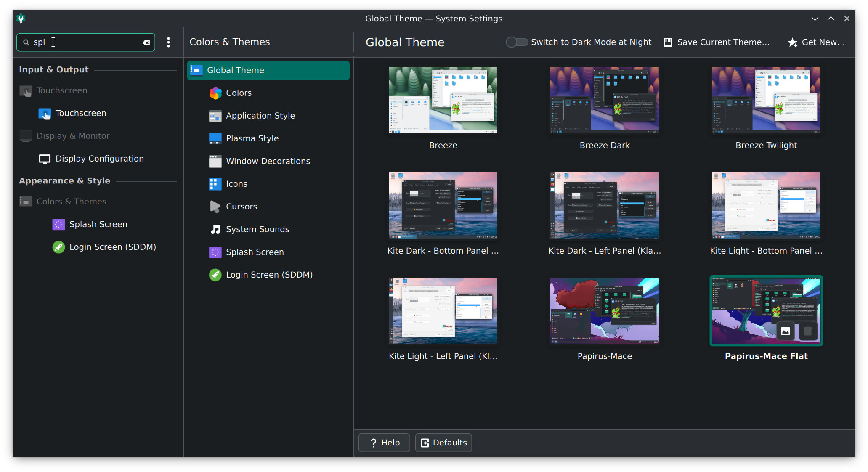Click the image icon on Papirus-Mace Flat thumbnail

click(785, 331)
